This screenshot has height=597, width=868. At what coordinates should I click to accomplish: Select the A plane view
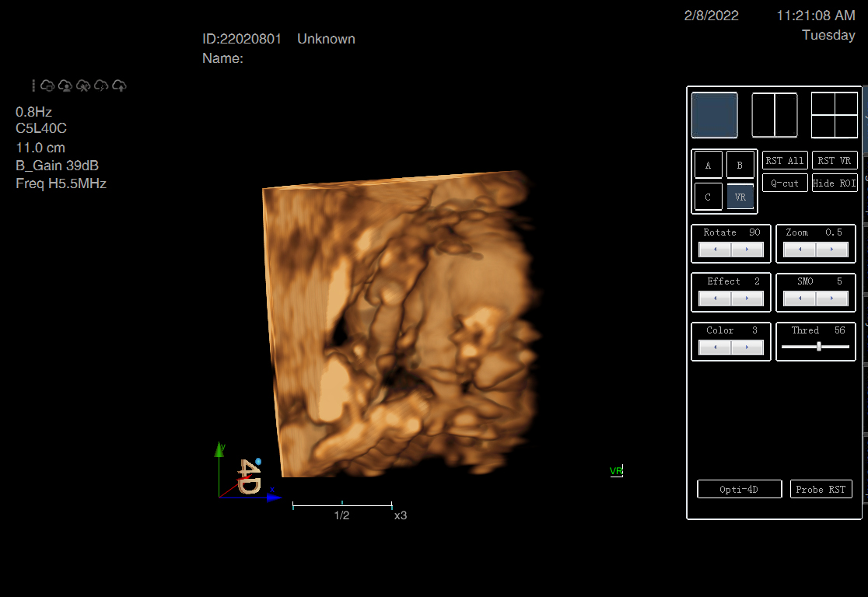tap(708, 166)
